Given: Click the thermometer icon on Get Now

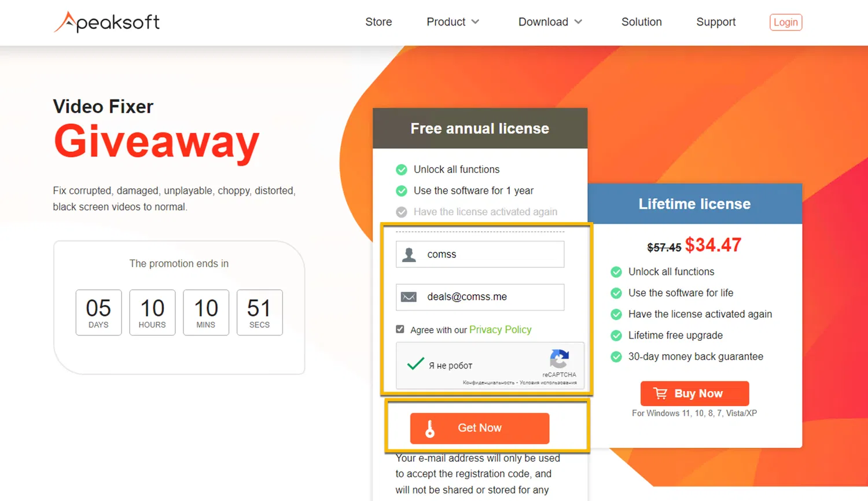Looking at the screenshot, I should pyautogui.click(x=430, y=429).
